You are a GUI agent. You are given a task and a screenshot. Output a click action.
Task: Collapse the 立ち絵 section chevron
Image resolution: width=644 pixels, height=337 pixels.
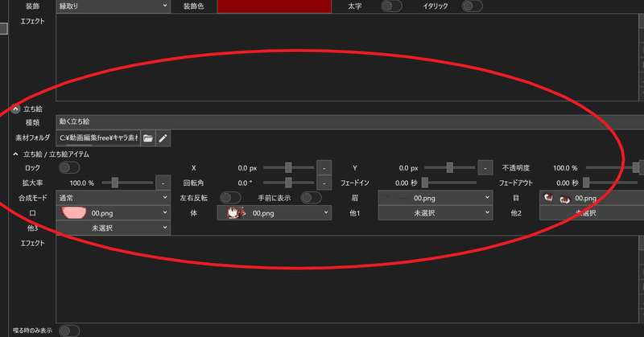tap(15, 109)
